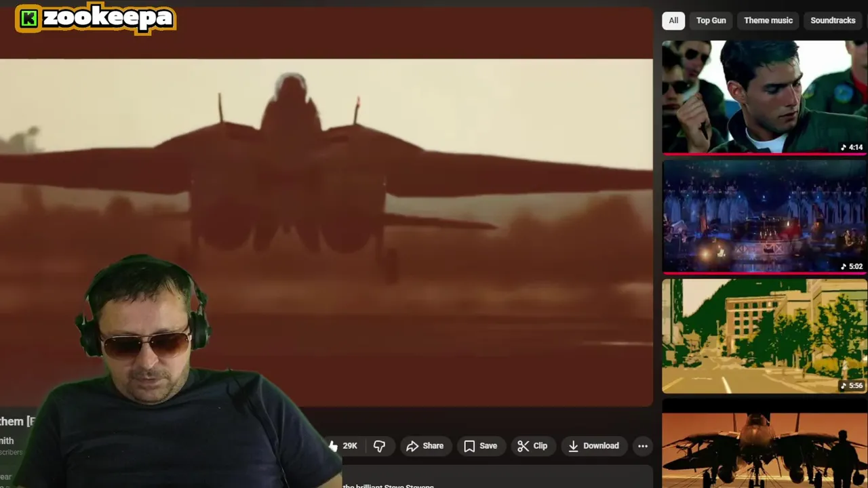Open the fighter jet sunset thumbnail
The image size is (868, 488).
(x=765, y=443)
